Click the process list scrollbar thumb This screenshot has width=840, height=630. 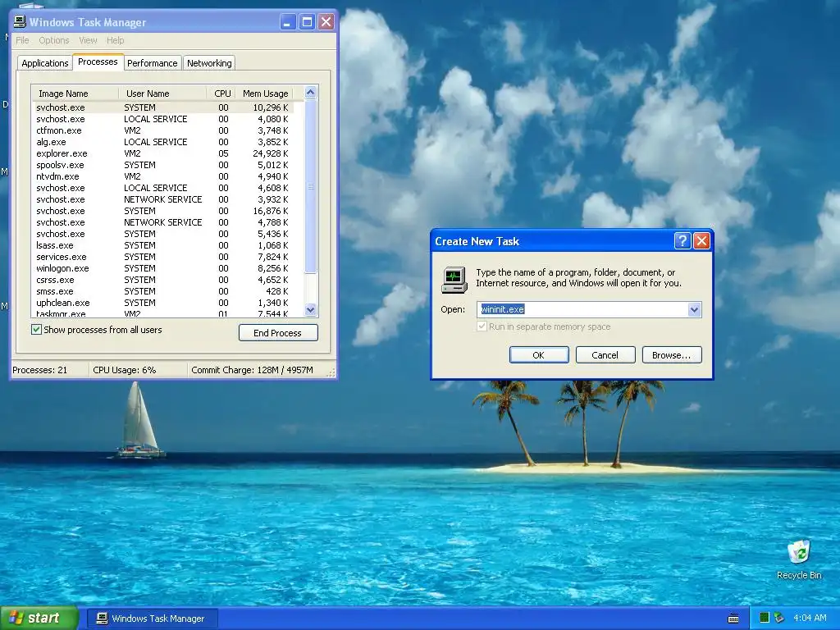click(x=310, y=186)
